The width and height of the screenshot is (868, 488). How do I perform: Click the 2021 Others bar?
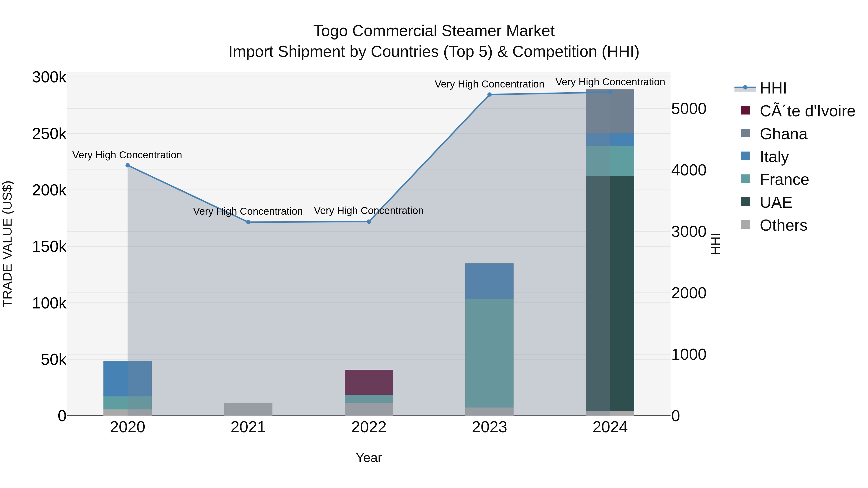(248, 409)
